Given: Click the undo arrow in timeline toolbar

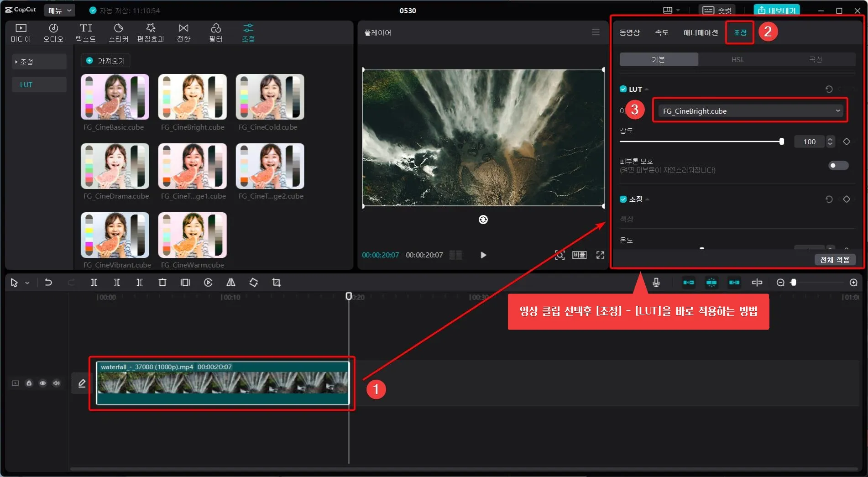Looking at the screenshot, I should [48, 283].
